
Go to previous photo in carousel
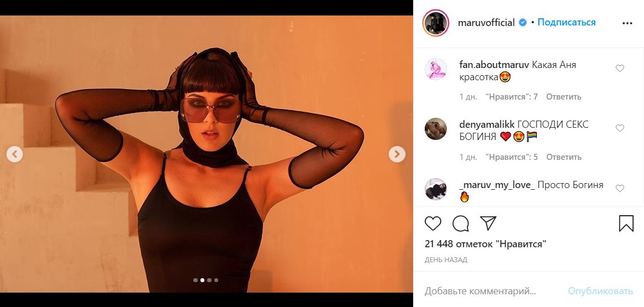(15, 154)
